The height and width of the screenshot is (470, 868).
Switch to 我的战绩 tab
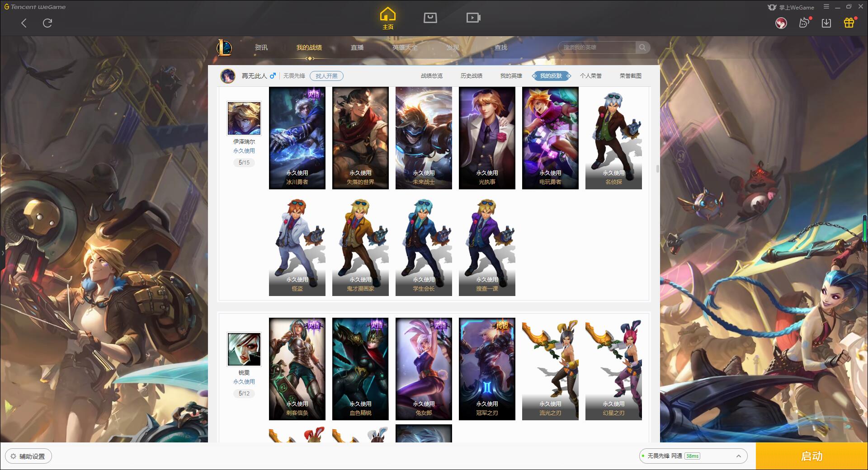[x=309, y=47]
